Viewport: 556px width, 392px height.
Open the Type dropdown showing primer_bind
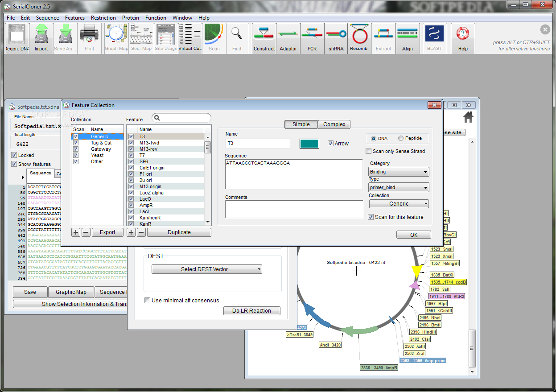[399, 188]
